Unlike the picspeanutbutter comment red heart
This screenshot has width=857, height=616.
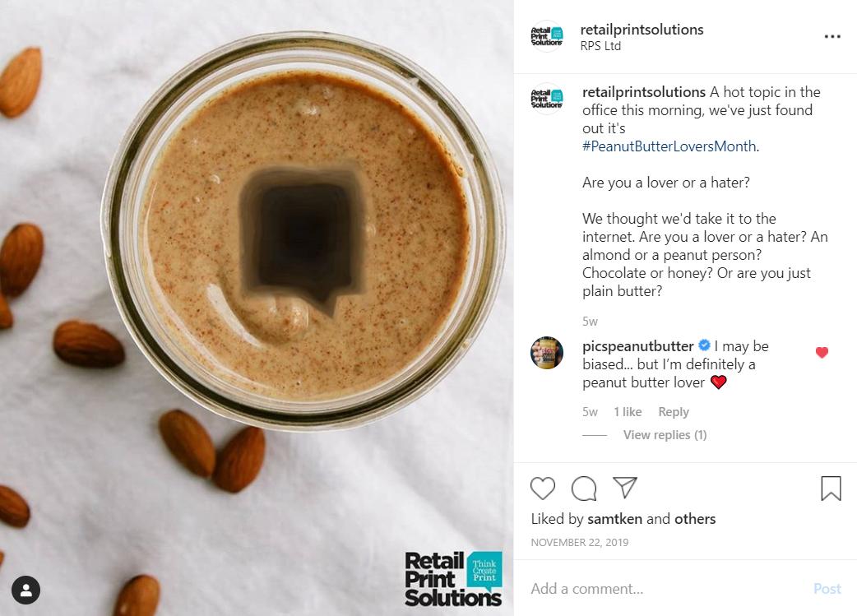tap(822, 353)
